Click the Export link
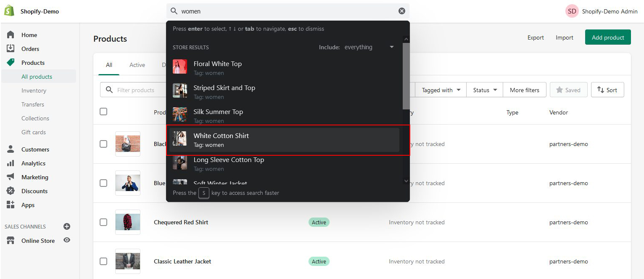 [536, 37]
